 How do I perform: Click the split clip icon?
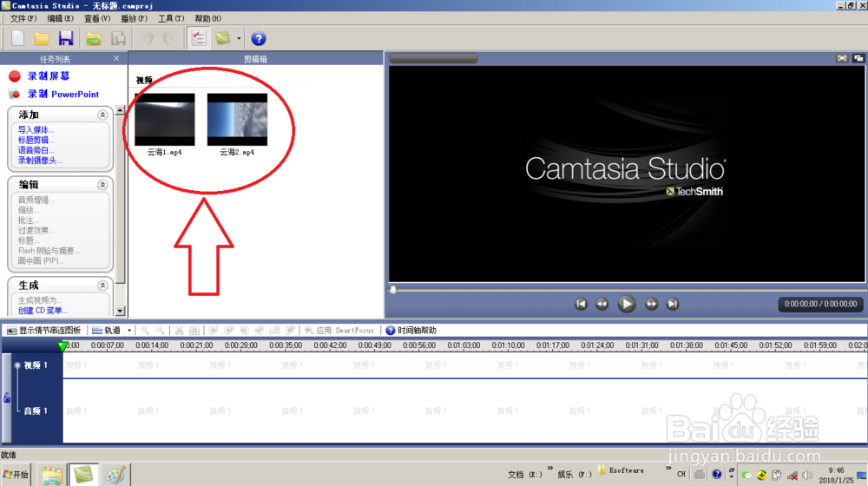pos(194,331)
